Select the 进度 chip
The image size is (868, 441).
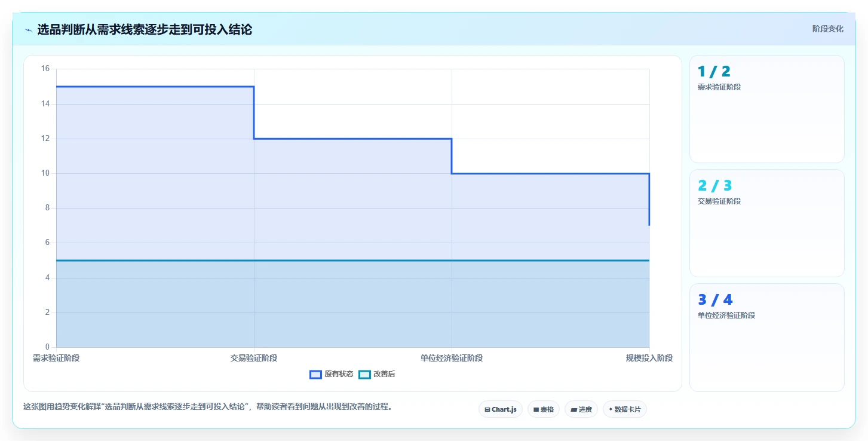point(581,409)
